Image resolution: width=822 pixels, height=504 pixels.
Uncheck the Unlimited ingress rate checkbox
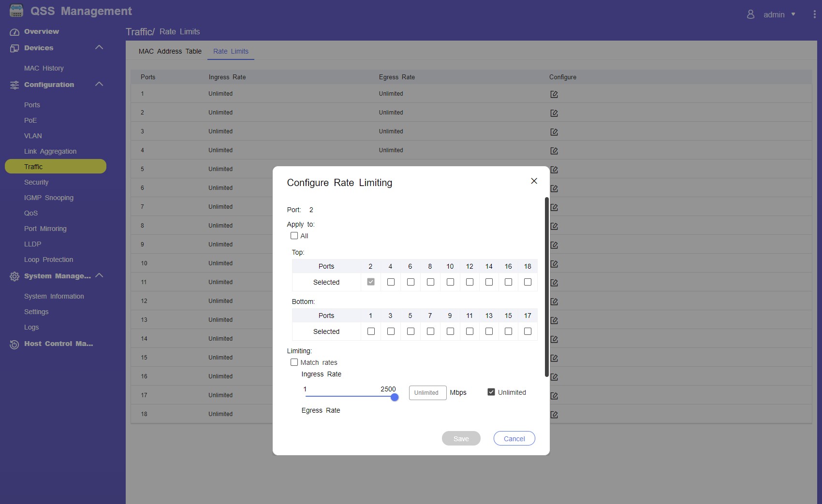click(491, 392)
